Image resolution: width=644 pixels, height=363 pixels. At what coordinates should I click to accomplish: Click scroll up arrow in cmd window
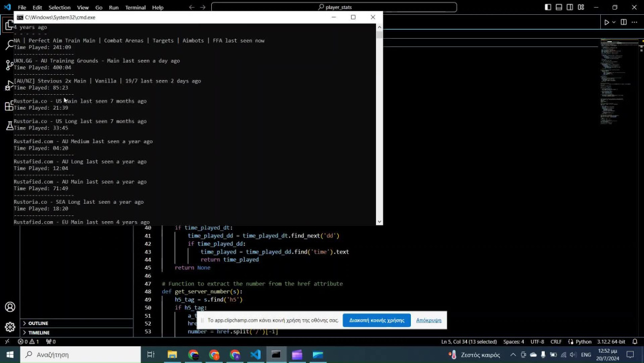(379, 27)
